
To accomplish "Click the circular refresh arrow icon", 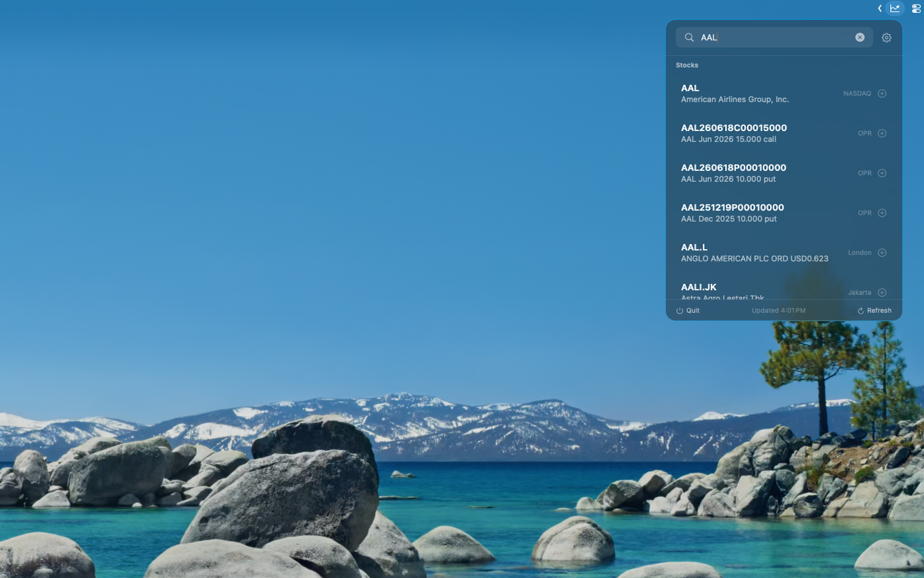I will point(860,310).
